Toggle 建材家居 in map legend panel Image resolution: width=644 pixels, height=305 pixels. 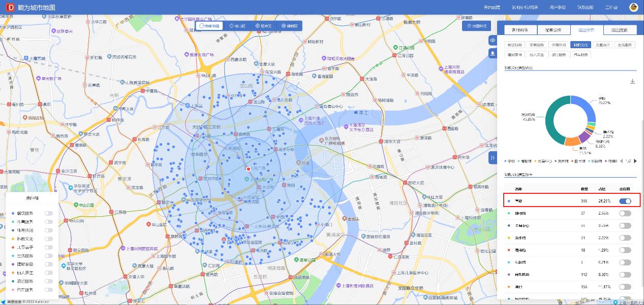(49, 264)
